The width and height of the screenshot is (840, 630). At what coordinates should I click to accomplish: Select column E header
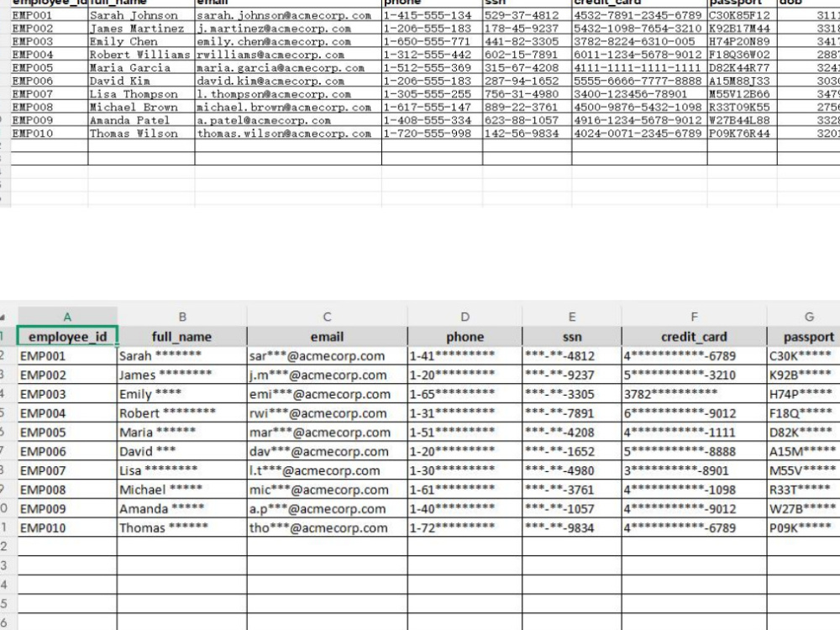click(x=571, y=317)
